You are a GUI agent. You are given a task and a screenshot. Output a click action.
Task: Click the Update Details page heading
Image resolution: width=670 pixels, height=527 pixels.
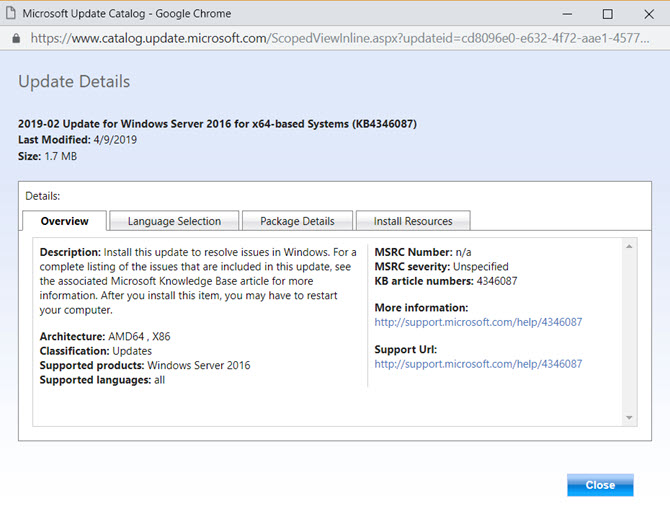coord(74,82)
